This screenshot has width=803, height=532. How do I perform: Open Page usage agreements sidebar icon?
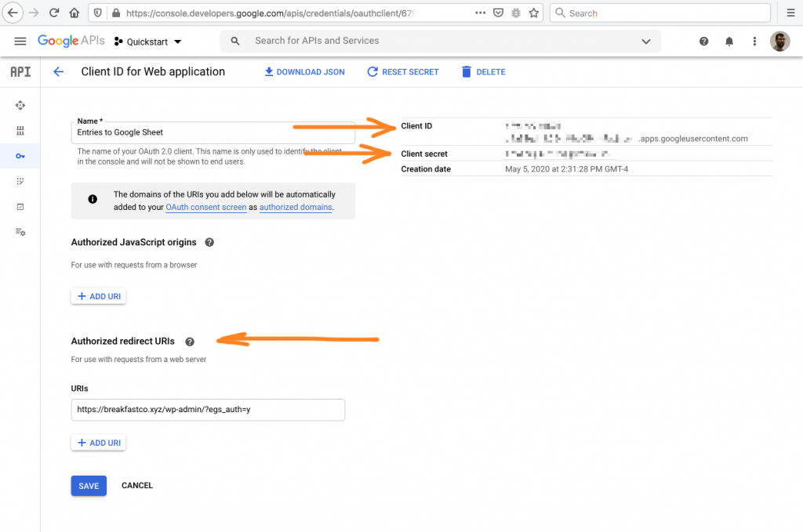20,232
